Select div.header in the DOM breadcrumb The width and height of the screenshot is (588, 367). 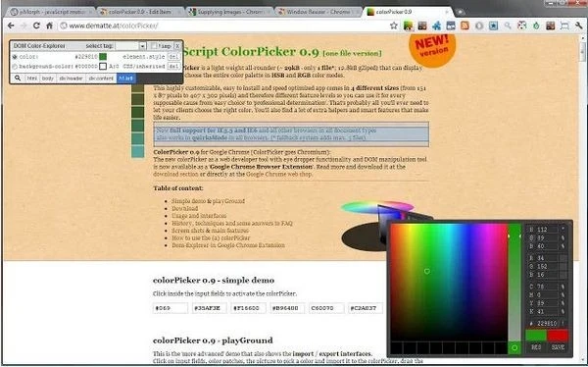coord(71,79)
